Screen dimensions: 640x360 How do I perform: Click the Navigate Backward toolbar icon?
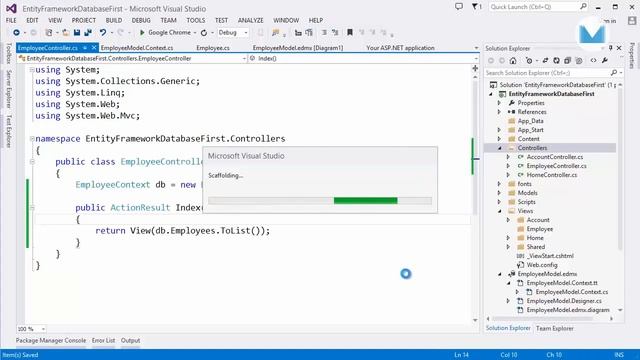click(x=16, y=32)
